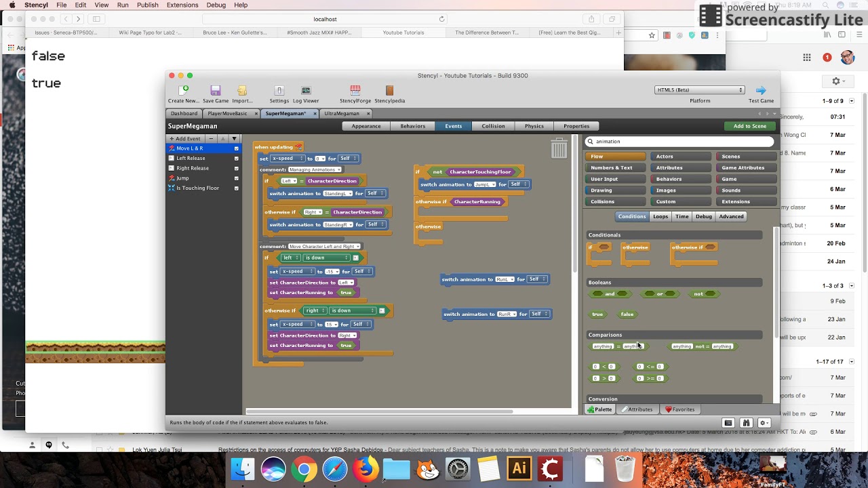Open the HTML5 (Beta) platform dropdown
868x488 pixels.
(699, 89)
